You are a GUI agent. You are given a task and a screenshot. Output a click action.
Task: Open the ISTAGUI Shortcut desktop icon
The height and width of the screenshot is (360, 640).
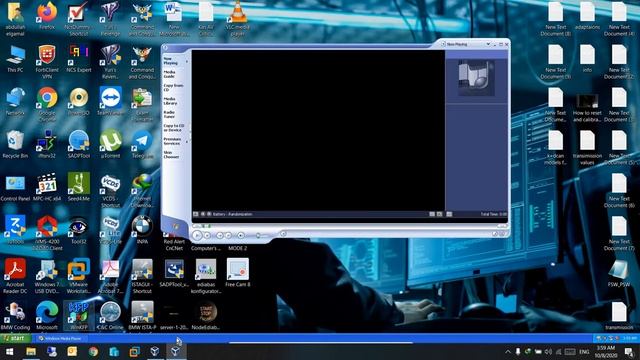(142, 276)
